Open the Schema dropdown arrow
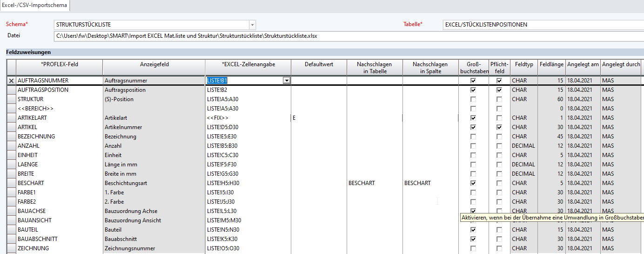644x254 pixels. (x=252, y=25)
